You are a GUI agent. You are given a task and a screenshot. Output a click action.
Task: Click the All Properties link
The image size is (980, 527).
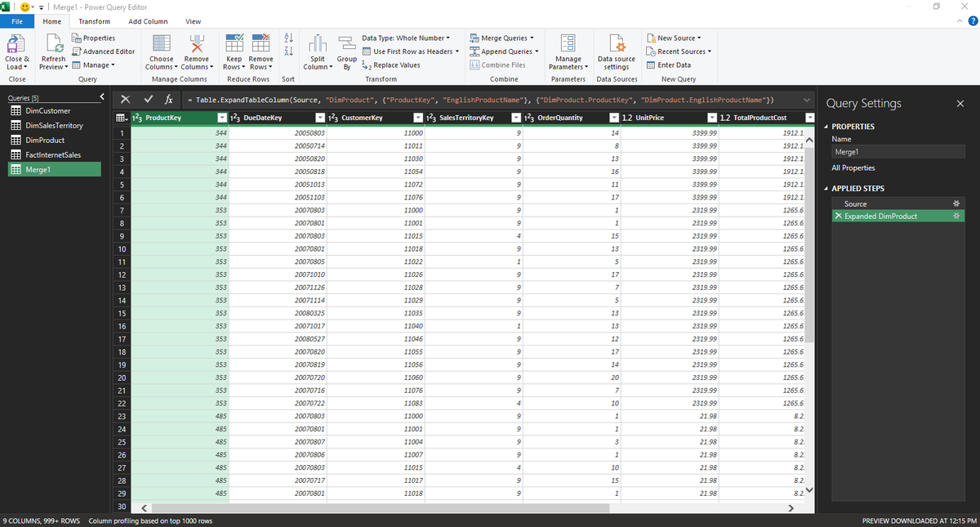[x=853, y=167]
